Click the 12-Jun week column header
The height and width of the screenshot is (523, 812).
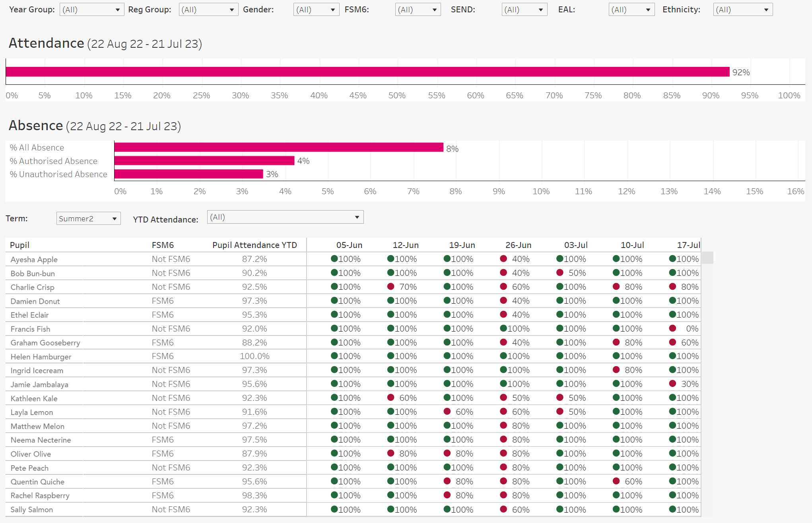coord(406,245)
